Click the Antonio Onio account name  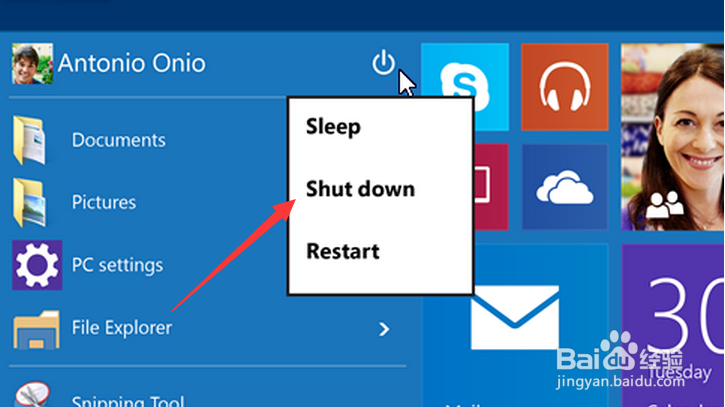pyautogui.click(x=131, y=63)
